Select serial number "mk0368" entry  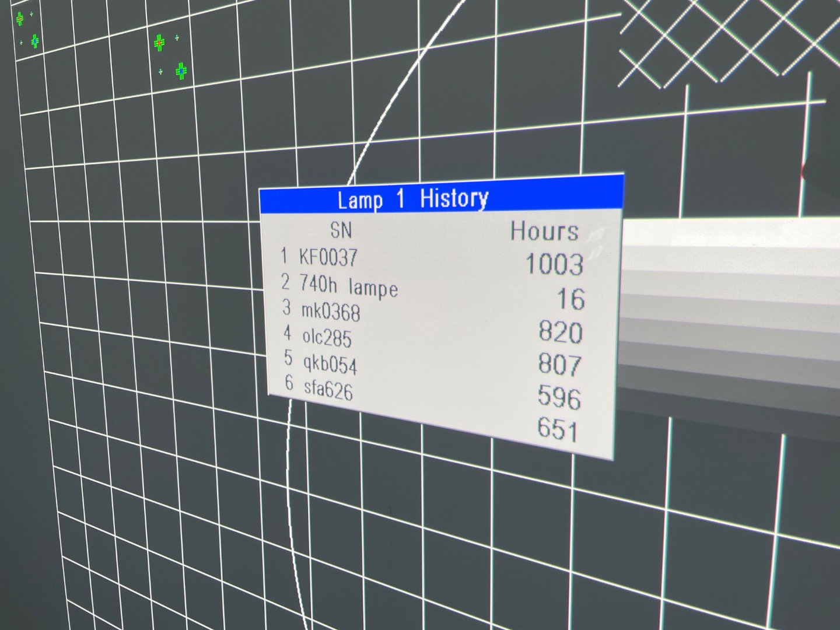[331, 311]
